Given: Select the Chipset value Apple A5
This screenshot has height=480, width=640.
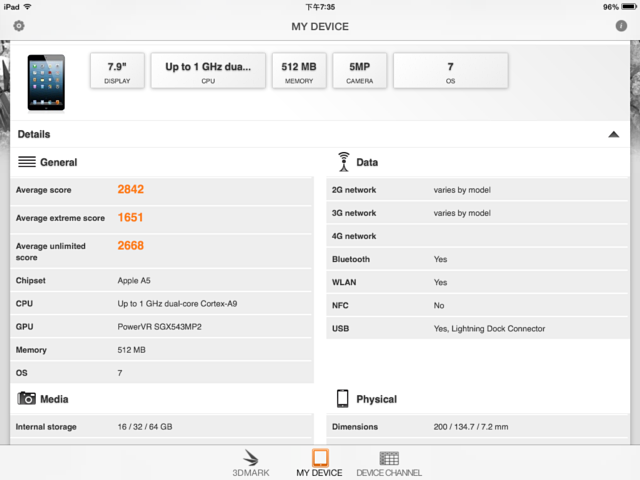Looking at the screenshot, I should click(x=134, y=280).
